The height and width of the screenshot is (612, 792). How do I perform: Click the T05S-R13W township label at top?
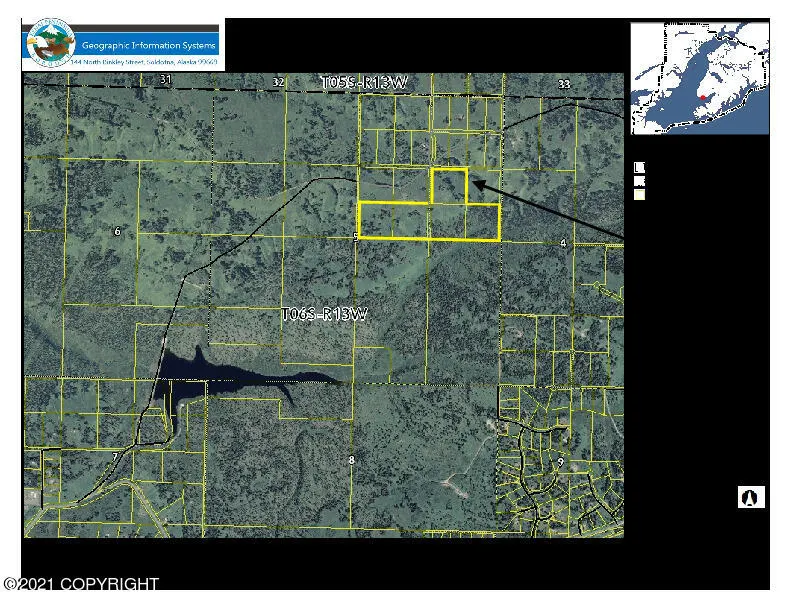click(364, 82)
